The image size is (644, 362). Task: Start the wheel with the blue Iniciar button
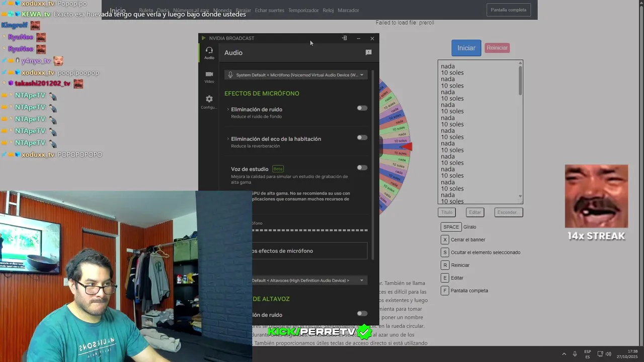(466, 48)
